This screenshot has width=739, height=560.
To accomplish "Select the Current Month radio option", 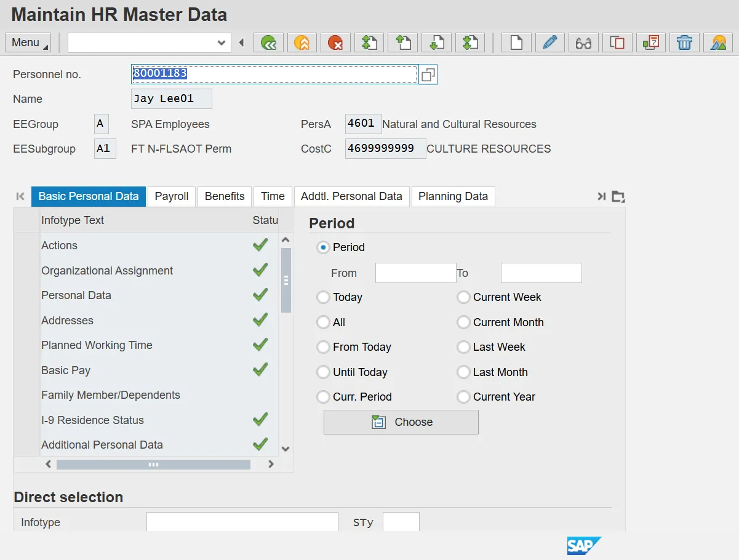I will click(x=463, y=322).
